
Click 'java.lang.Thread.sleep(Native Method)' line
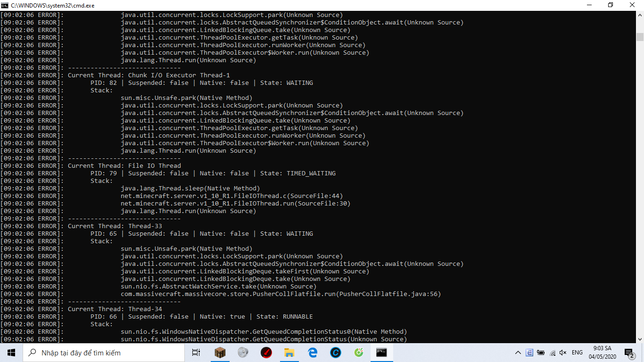click(190, 189)
